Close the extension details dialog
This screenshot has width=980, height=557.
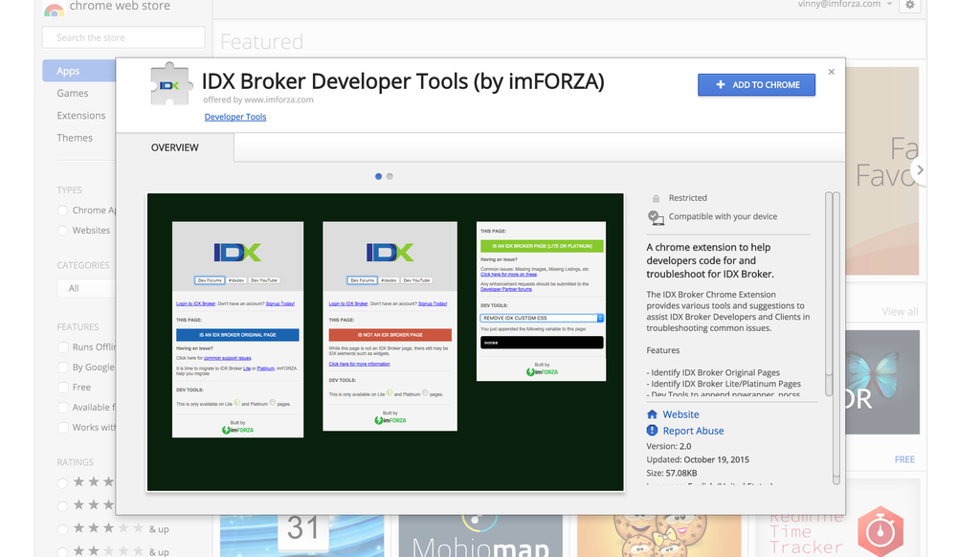click(x=832, y=72)
